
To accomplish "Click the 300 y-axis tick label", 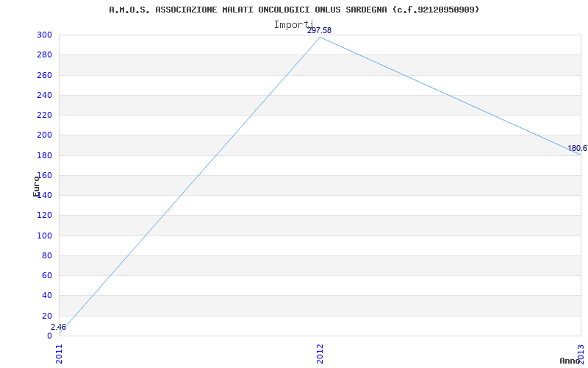I will click(44, 35).
